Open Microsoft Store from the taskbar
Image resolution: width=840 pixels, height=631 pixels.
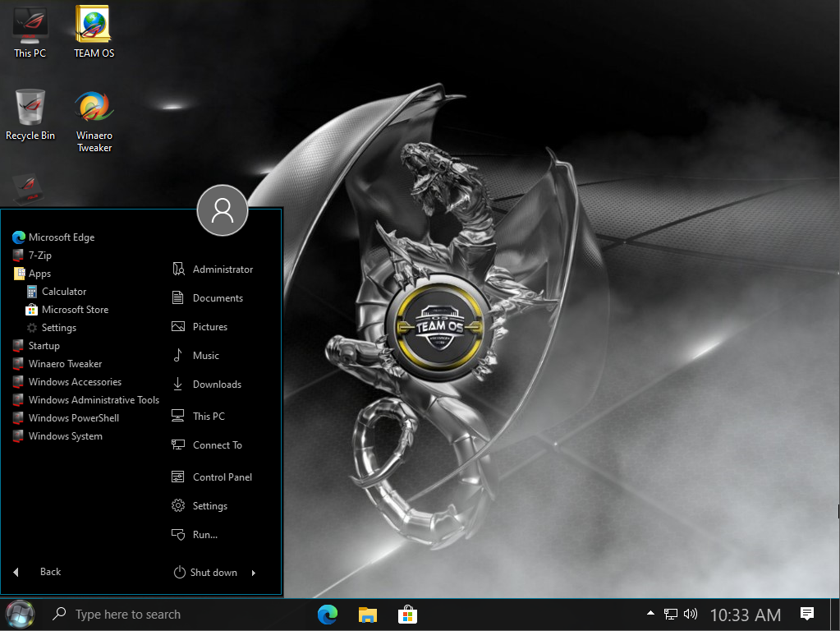pyautogui.click(x=407, y=615)
